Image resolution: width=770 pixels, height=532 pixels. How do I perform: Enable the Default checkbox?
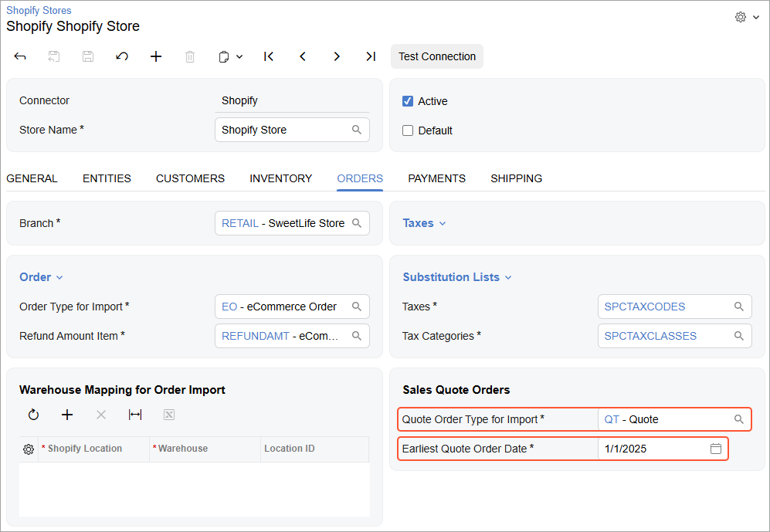point(408,130)
